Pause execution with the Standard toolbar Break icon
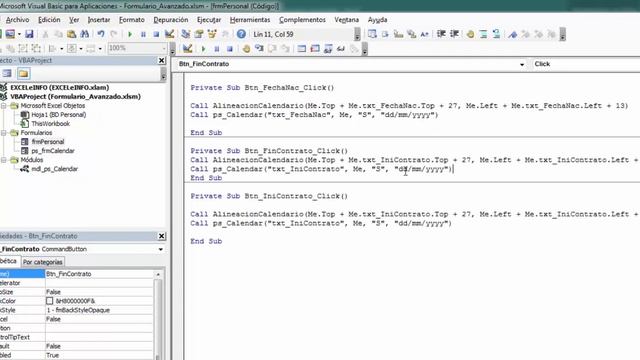The image size is (640, 360). [x=143, y=34]
